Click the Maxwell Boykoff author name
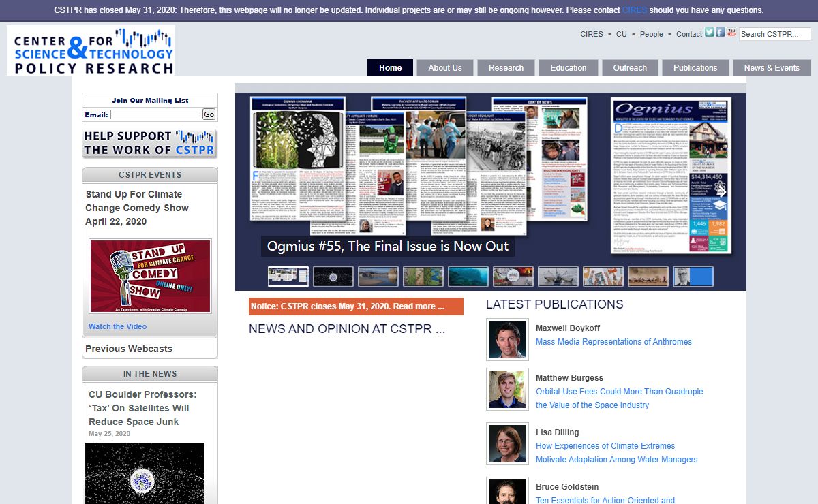 (568, 328)
